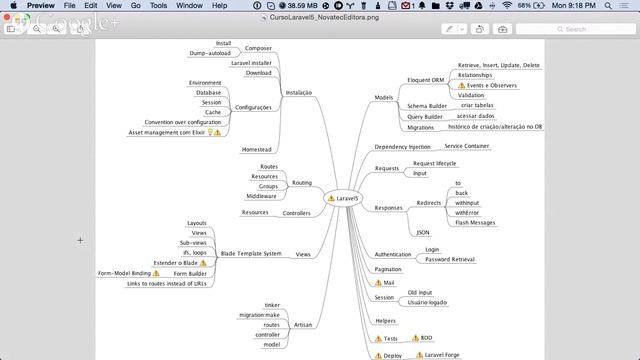Click the warning icon beside Estender o Blade
The width and height of the screenshot is (640, 360).
point(203,263)
